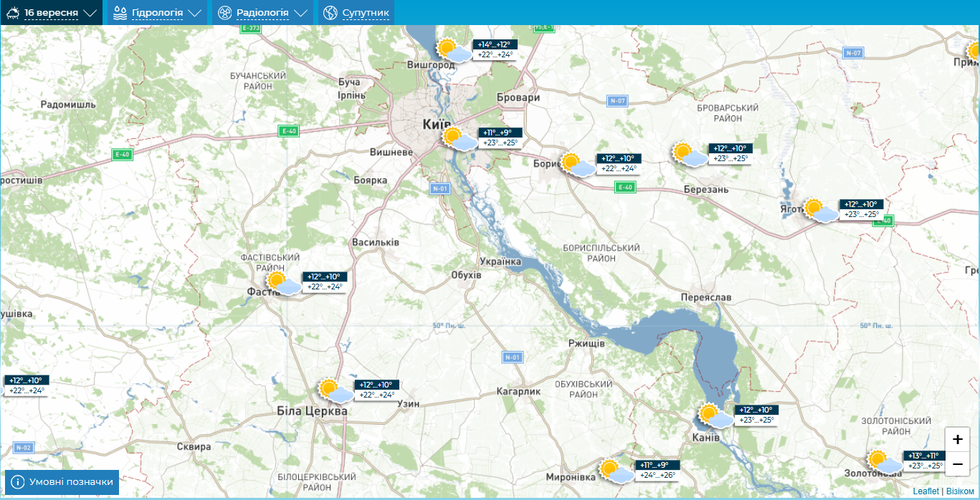Click the weather icon near Vyshhorod
The width and height of the screenshot is (980, 500).
click(455, 51)
